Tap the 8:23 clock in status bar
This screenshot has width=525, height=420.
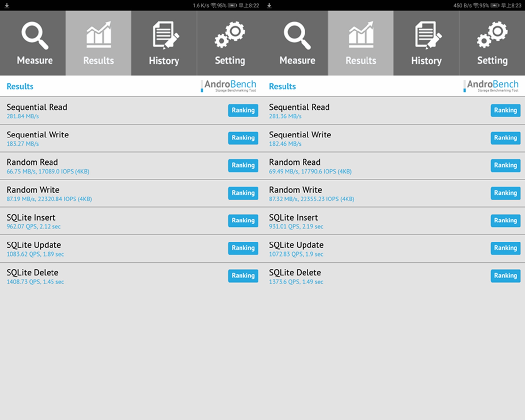[x=511, y=5]
